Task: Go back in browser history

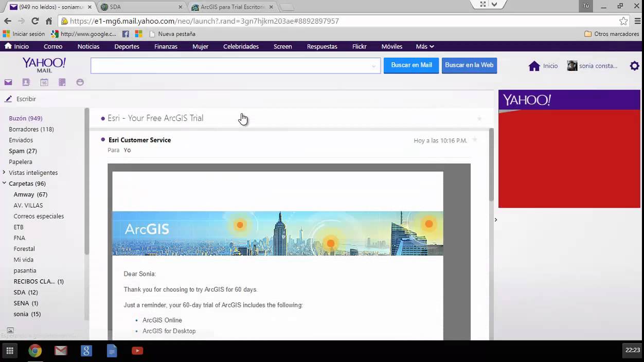Action: pos(8,21)
